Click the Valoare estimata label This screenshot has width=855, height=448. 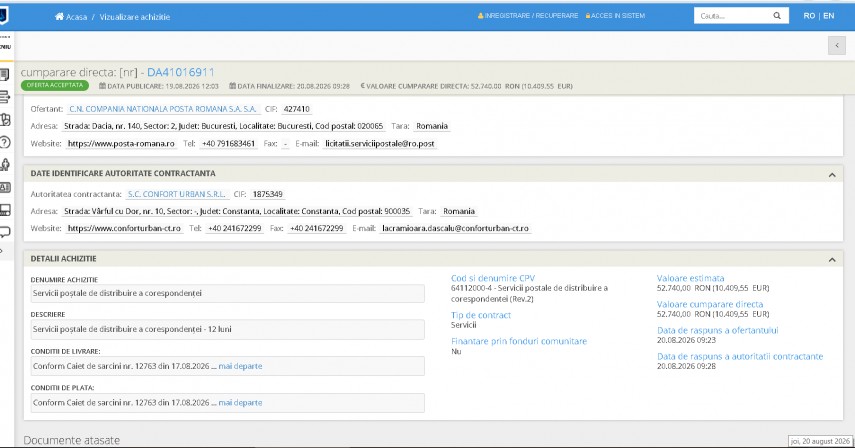point(690,278)
